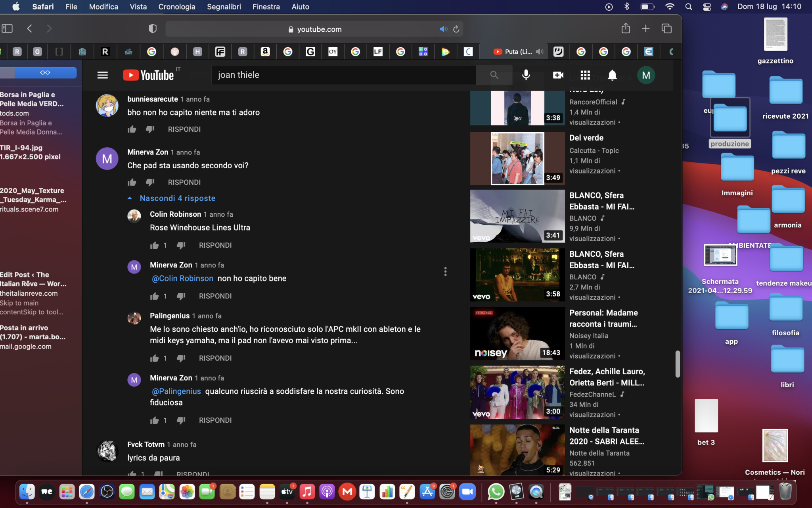Open Colin Robinson's channel name link

[x=176, y=214]
